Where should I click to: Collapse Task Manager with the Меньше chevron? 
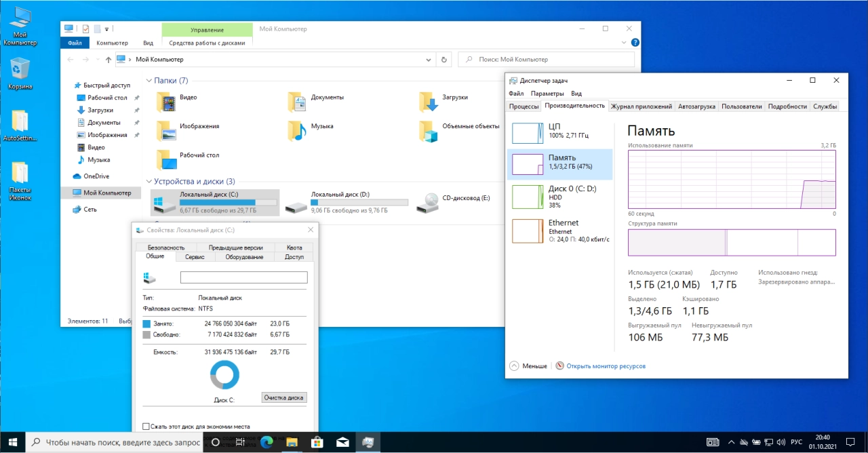tap(513, 366)
